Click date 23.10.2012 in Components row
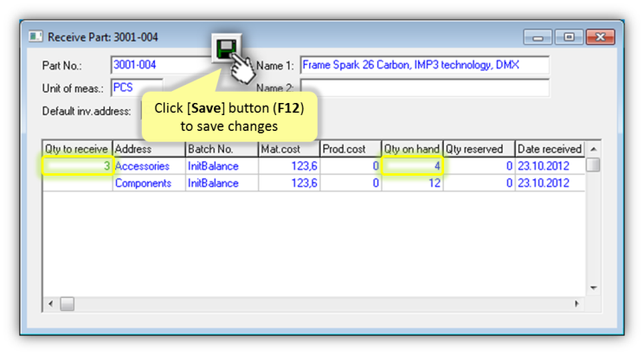Image resolution: width=644 pixels, height=355 pixels. [550, 183]
